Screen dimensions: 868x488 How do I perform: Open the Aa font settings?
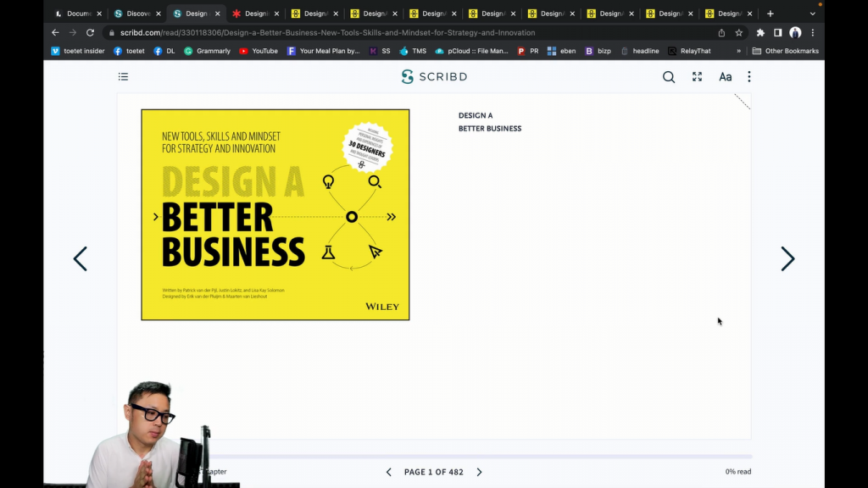pyautogui.click(x=726, y=77)
